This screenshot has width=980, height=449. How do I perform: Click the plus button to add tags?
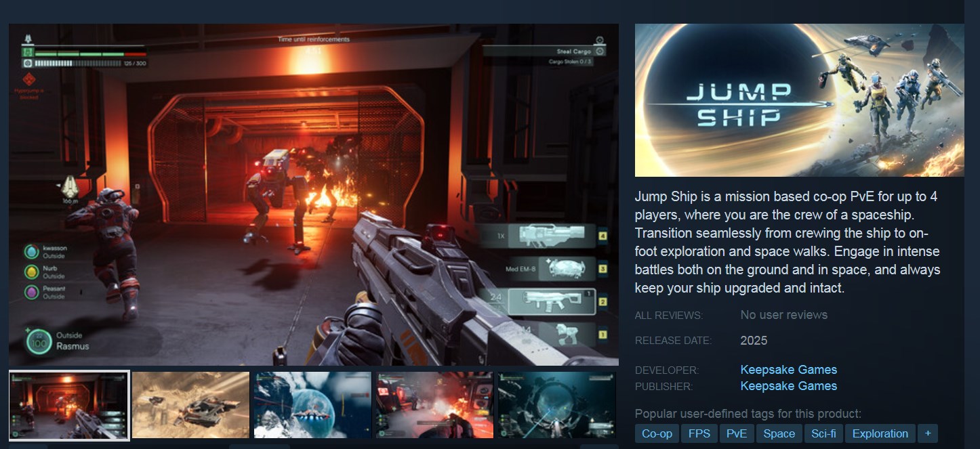coord(927,434)
